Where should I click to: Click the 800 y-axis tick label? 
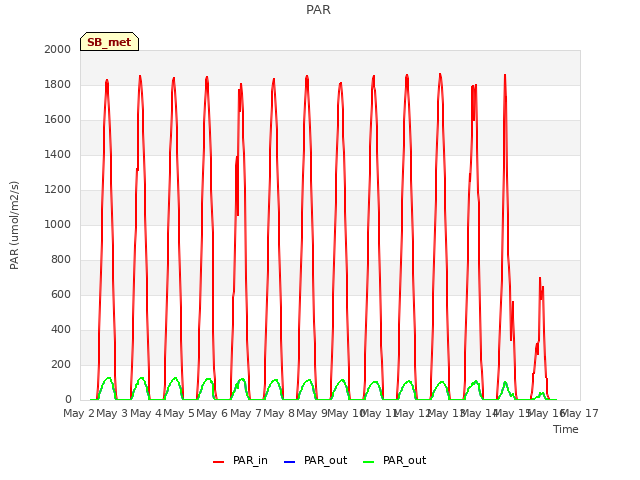[61, 260]
